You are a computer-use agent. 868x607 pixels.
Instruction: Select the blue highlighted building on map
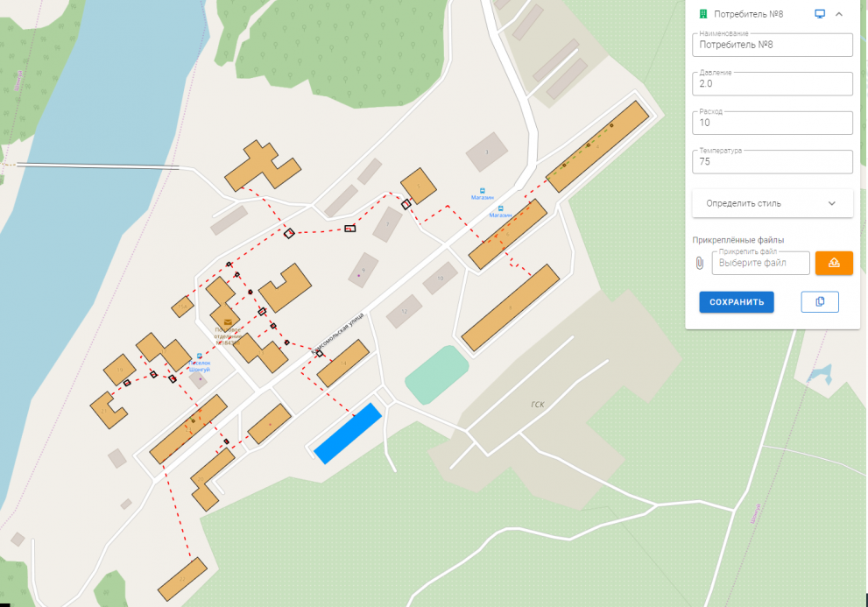[348, 433]
